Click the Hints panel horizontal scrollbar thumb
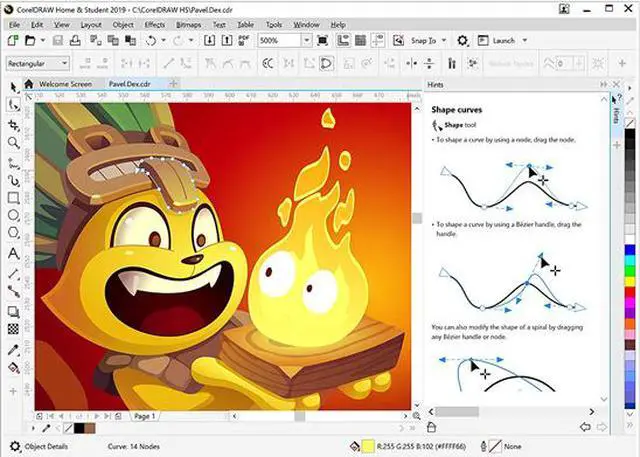The image size is (640, 457). [x=457, y=412]
